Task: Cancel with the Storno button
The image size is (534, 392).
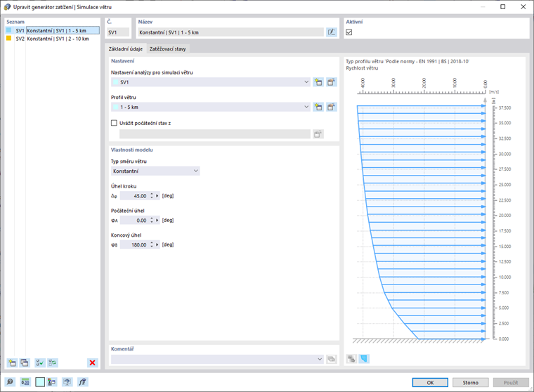Action: click(470, 382)
